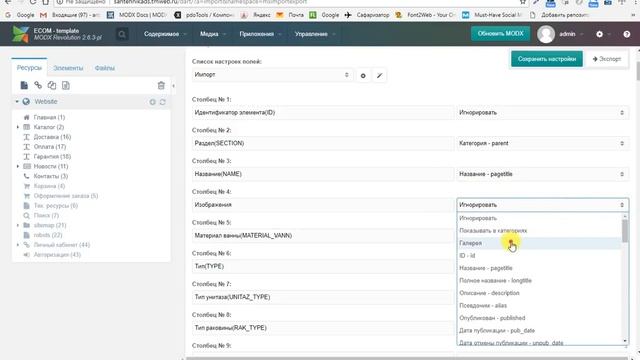640x360 pixels.
Task: Open the trash bin icon in resource tree
Action: tap(161, 85)
